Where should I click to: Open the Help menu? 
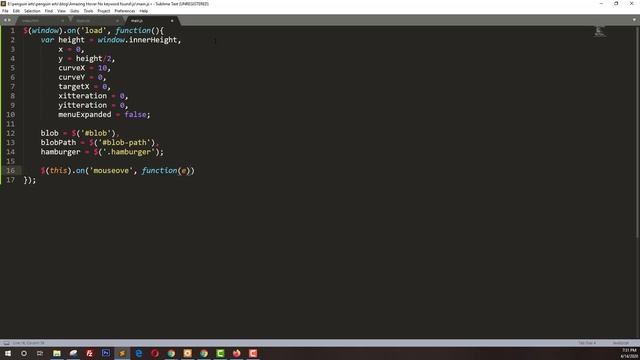144,11
